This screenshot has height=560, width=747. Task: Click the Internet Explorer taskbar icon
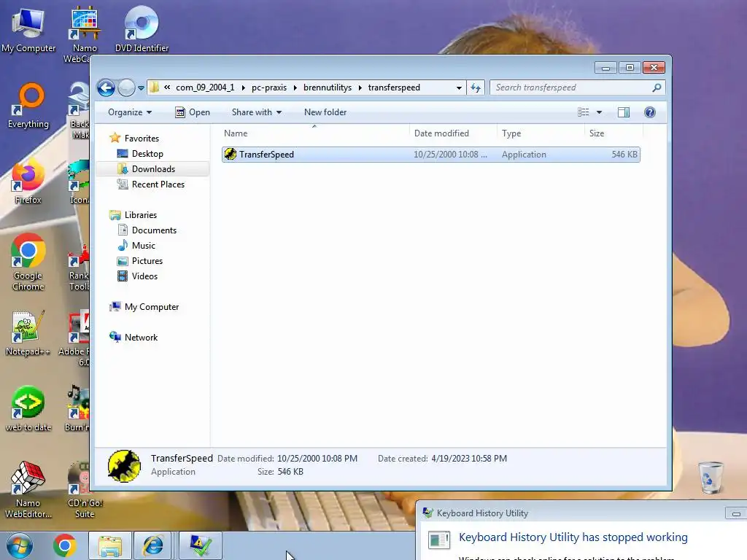[153, 545]
